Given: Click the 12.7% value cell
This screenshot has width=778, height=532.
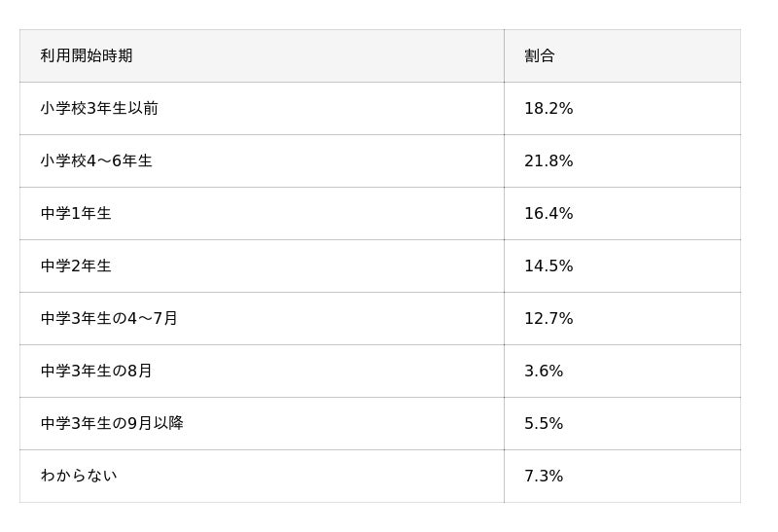Looking at the screenshot, I should 548,319.
